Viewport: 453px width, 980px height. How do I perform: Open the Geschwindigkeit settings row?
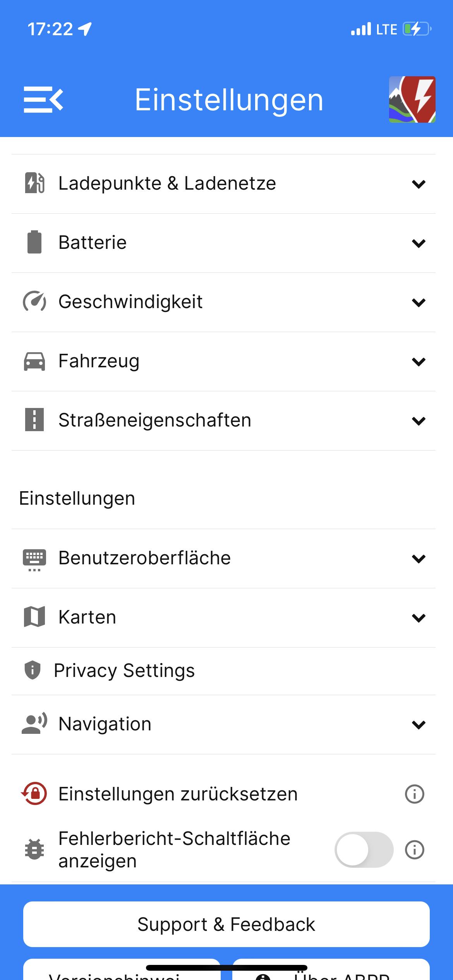[130, 302]
